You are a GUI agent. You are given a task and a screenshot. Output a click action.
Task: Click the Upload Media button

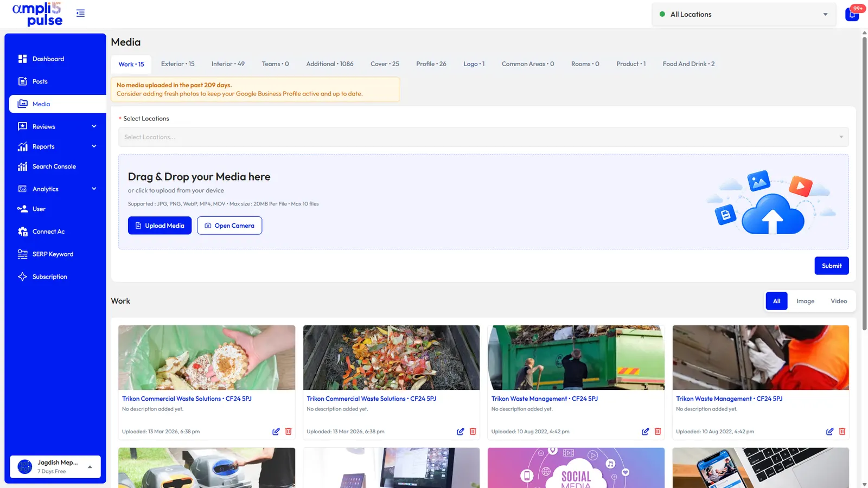(x=159, y=226)
